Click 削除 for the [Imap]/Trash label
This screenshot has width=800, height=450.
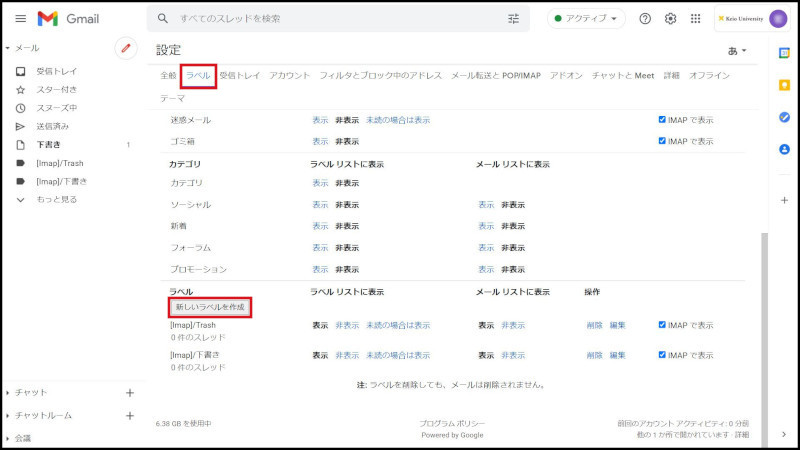[595, 325]
